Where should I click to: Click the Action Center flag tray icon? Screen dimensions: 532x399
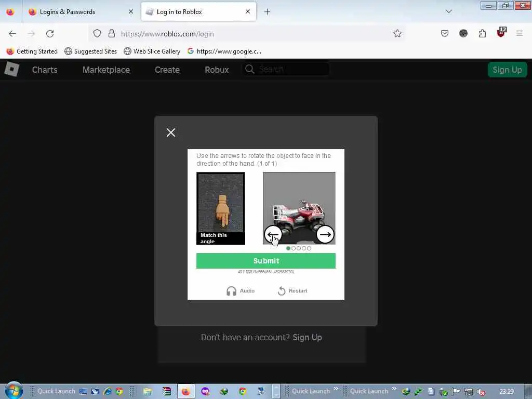pyautogui.click(x=456, y=392)
